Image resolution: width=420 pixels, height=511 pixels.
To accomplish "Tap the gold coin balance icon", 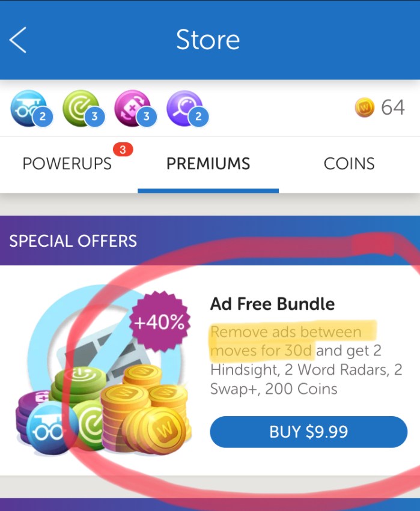I will tap(365, 107).
